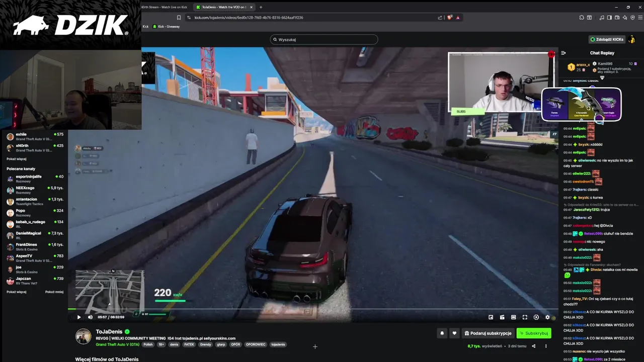Open the browser extensions puzzle icon
The image size is (644, 362).
tap(582, 18)
